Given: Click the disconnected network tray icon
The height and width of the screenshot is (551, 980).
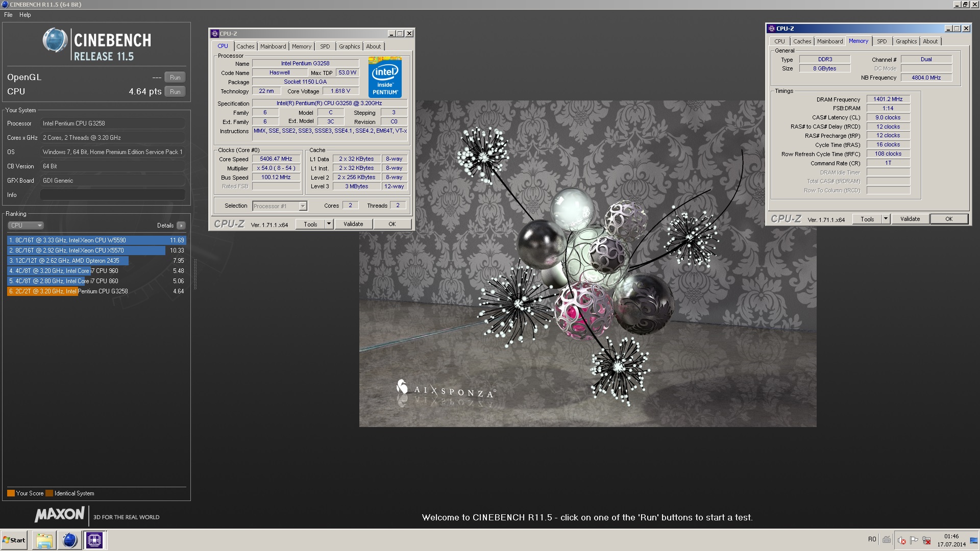Looking at the screenshot, I should 926,540.
